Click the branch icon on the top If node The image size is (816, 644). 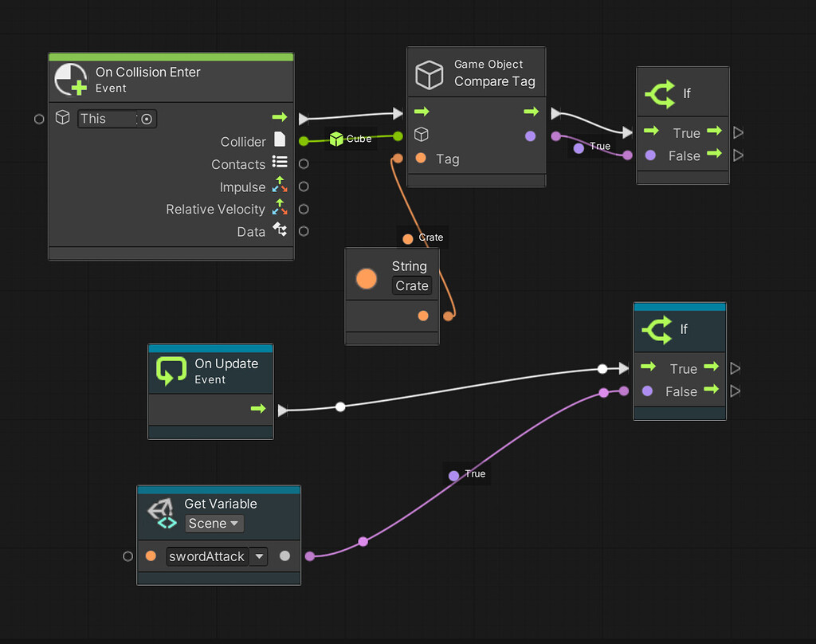660,93
